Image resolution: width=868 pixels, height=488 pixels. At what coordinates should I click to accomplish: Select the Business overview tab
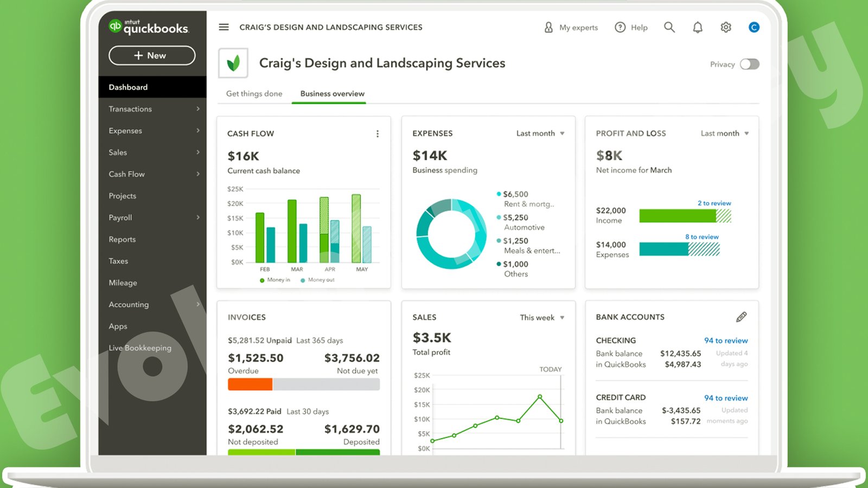point(332,93)
